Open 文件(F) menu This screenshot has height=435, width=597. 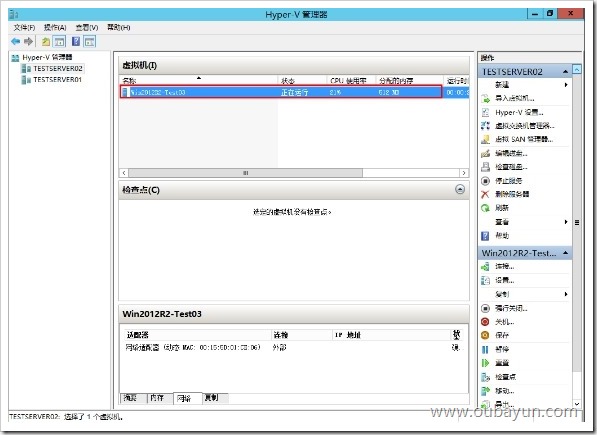24,27
